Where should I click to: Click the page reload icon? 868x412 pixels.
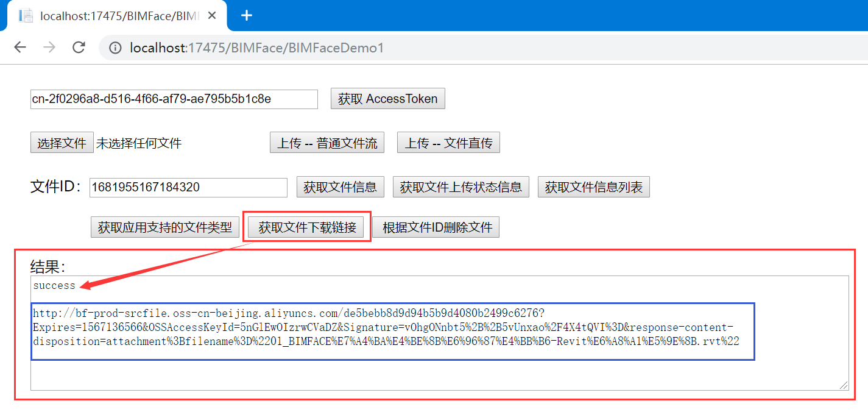coord(79,48)
